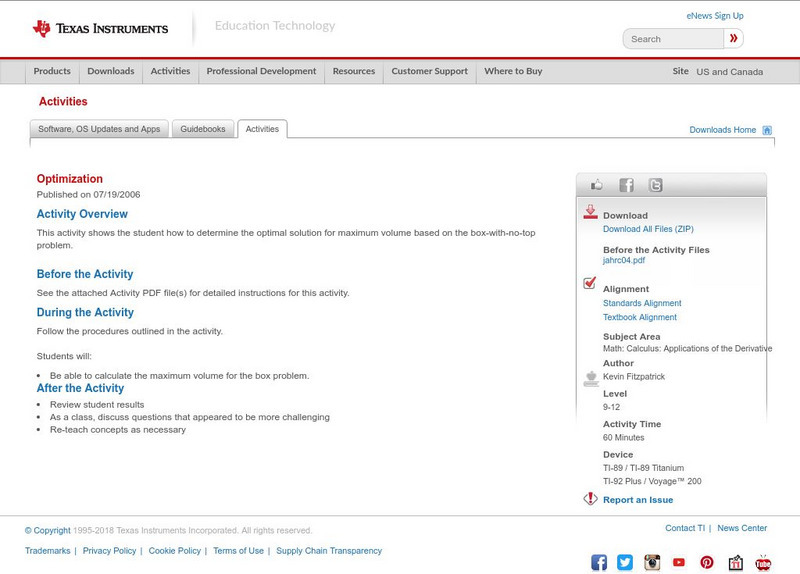The image size is (800, 574).
Task: Go to the Downloads Home link
Action: tap(722, 130)
